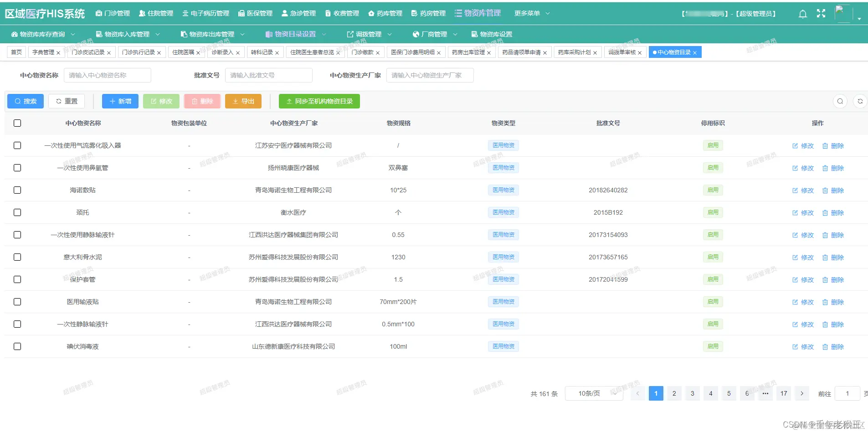Screen dimensions: 868x433
Task: Click the green 启用 status badge for 医用输液贴
Action: (x=713, y=301)
